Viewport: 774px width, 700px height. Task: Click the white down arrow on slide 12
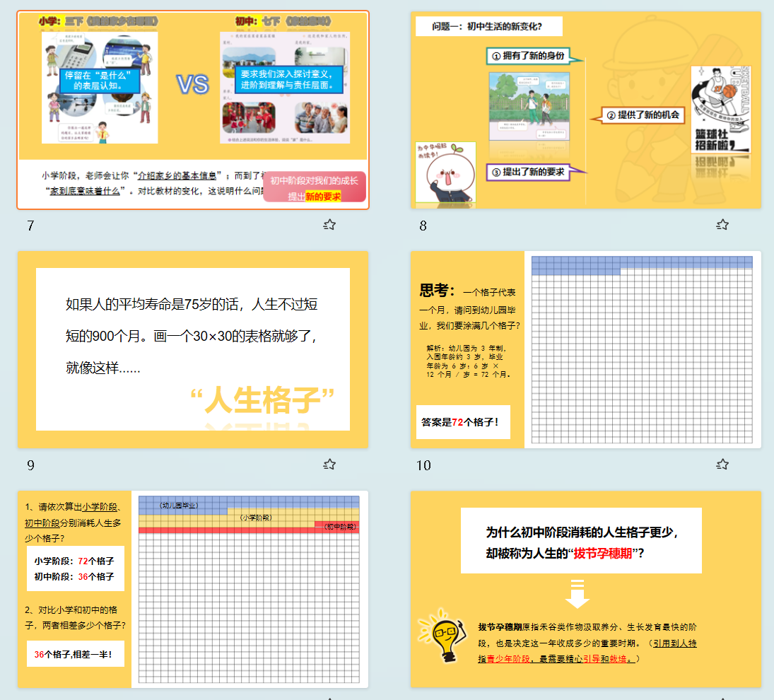coord(577,593)
